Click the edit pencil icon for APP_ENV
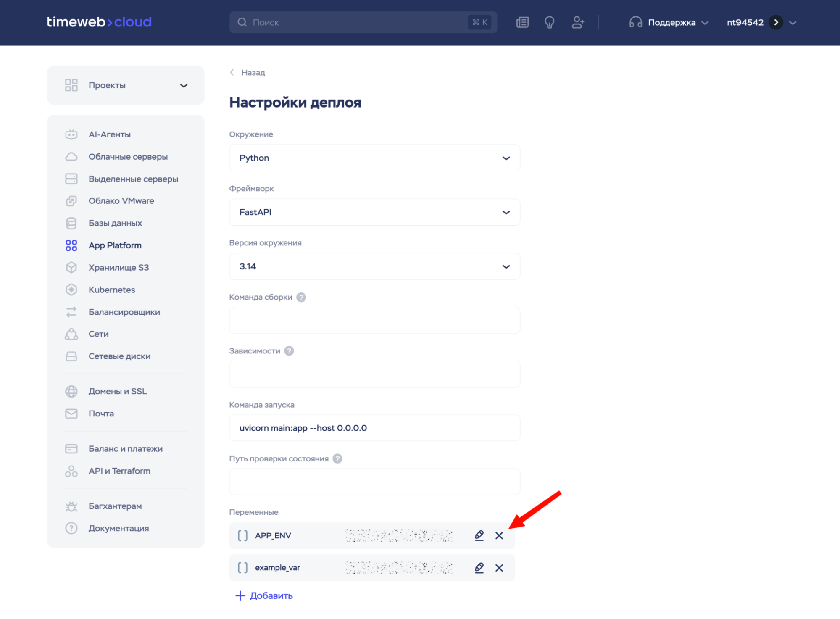This screenshot has height=619, width=840. click(x=479, y=535)
